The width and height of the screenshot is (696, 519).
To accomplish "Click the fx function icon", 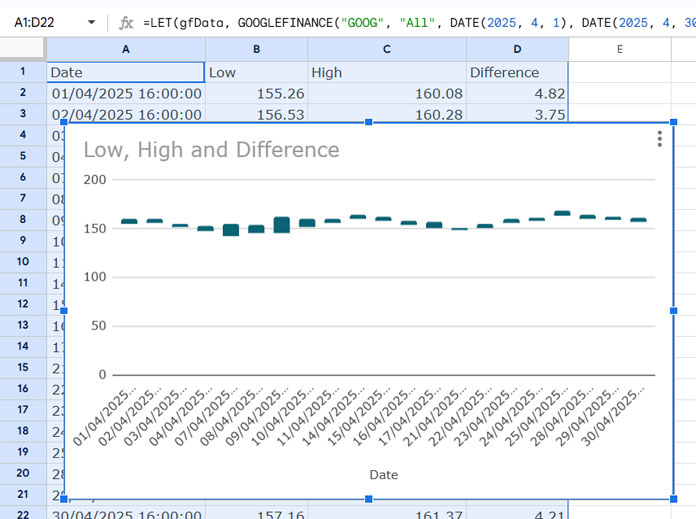I will click(x=126, y=23).
